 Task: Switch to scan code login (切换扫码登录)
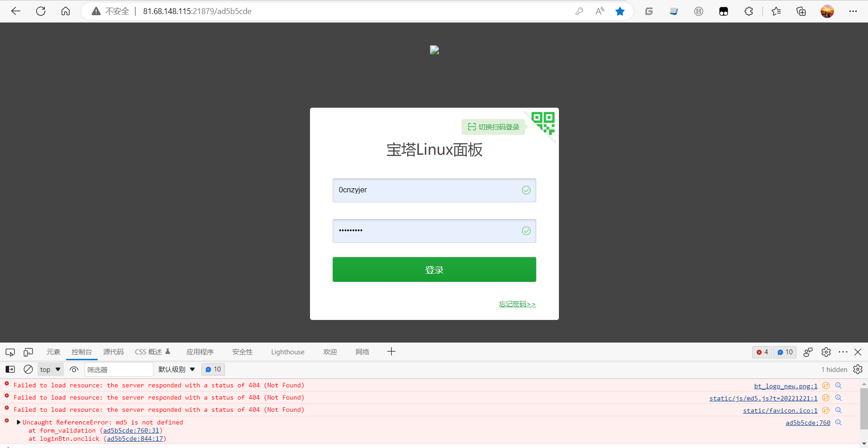tap(493, 127)
